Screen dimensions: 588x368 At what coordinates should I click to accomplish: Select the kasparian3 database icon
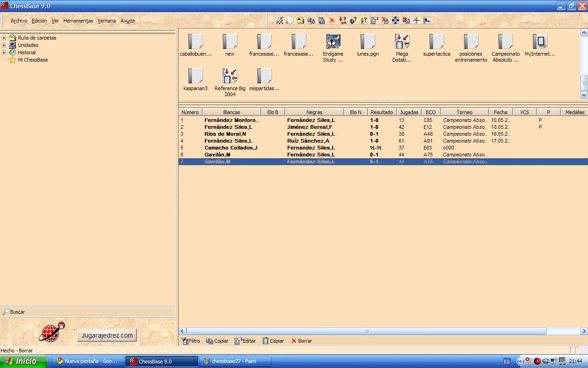coord(196,80)
